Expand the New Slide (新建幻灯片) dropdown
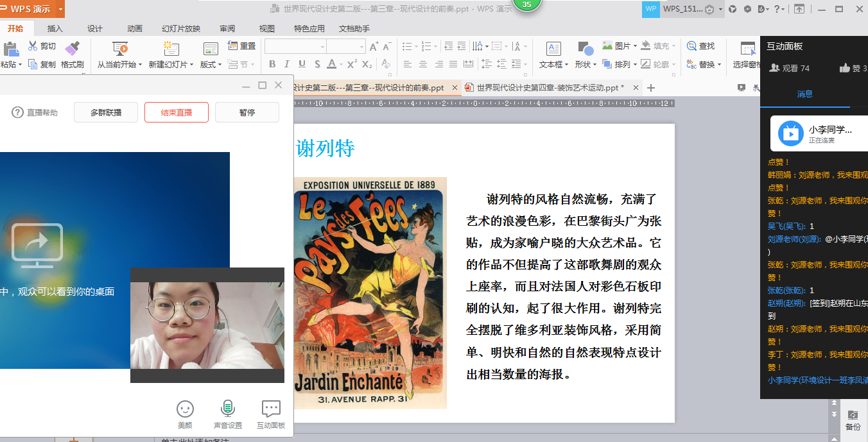The image size is (868, 442). [x=192, y=65]
